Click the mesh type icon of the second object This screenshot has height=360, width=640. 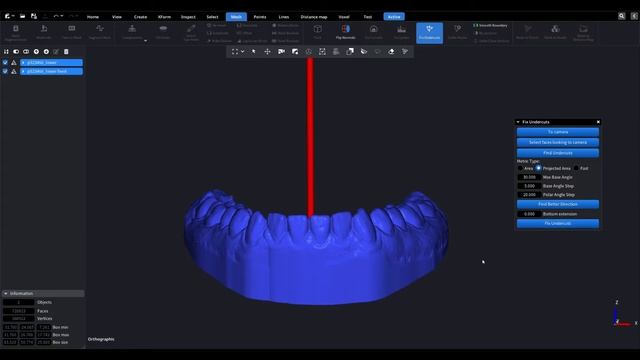pos(14,71)
